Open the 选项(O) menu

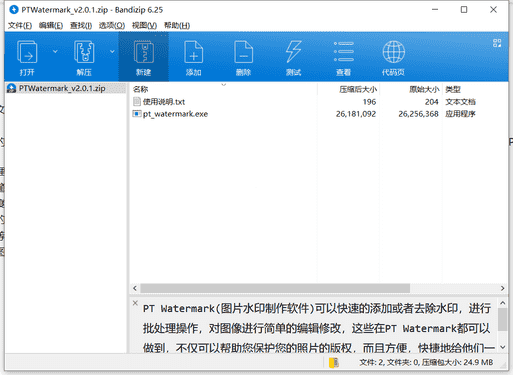(x=112, y=25)
